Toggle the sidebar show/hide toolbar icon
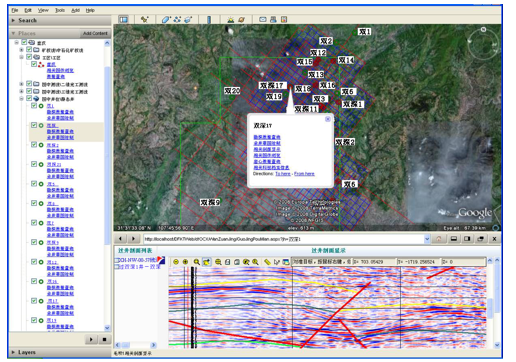The image size is (516, 362). point(124,20)
